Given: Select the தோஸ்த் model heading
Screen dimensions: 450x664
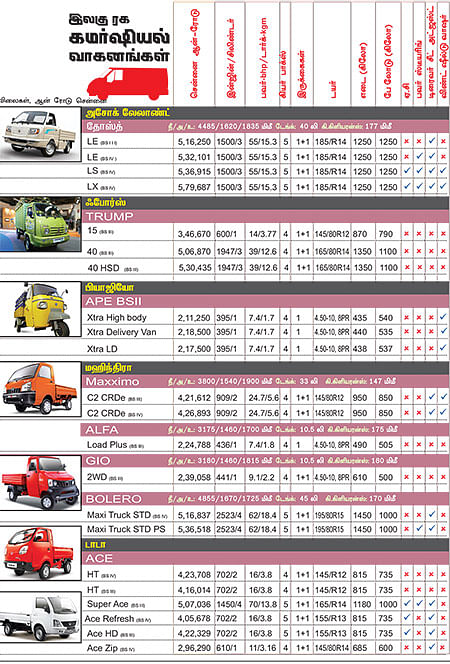Looking at the screenshot, I should point(104,126).
